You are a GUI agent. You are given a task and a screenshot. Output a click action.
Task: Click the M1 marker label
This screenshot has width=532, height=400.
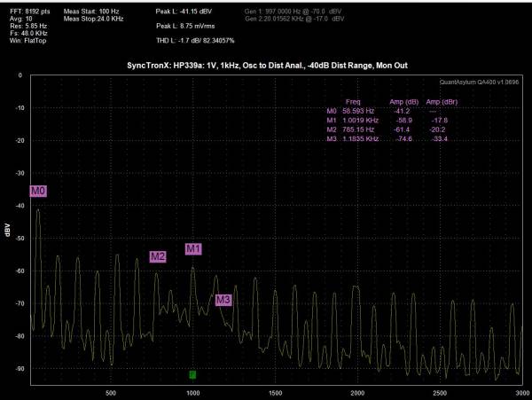[x=193, y=248]
